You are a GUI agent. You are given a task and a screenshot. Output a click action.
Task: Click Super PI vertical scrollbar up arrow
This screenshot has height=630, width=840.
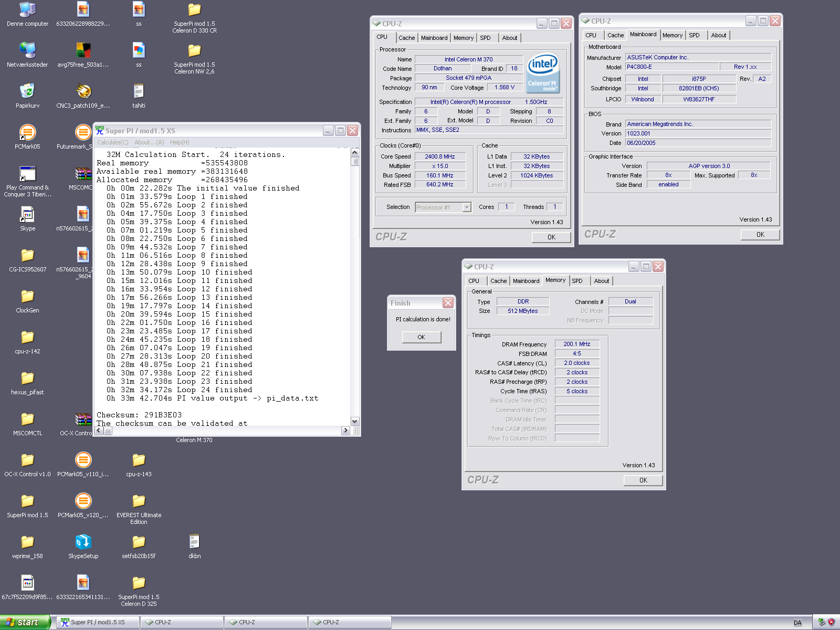[x=355, y=153]
